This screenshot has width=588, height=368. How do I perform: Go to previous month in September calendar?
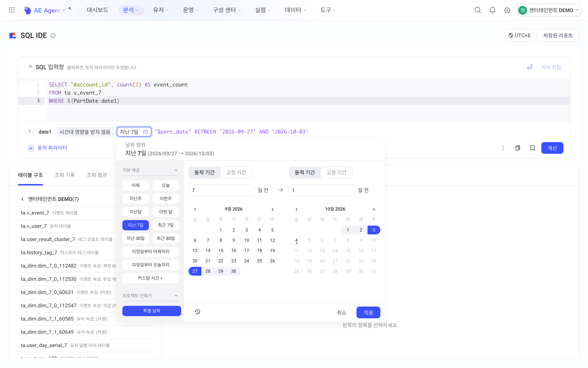pos(195,209)
